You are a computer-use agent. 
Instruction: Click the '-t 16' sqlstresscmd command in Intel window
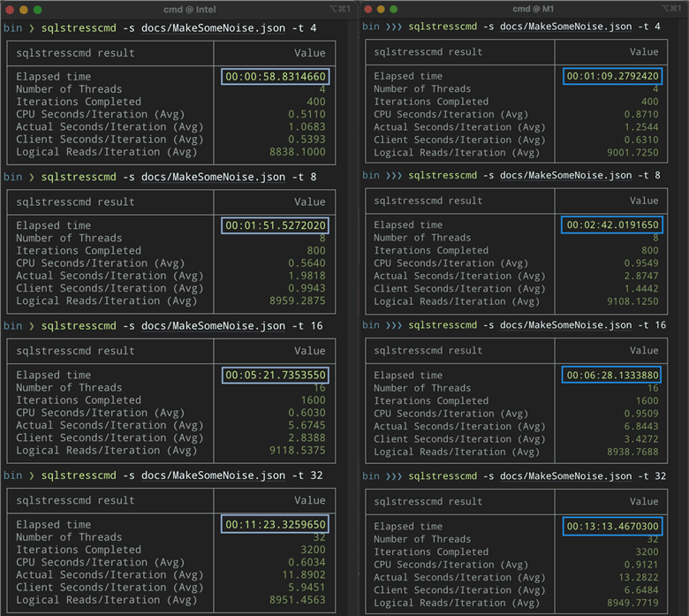pyautogui.click(x=182, y=326)
